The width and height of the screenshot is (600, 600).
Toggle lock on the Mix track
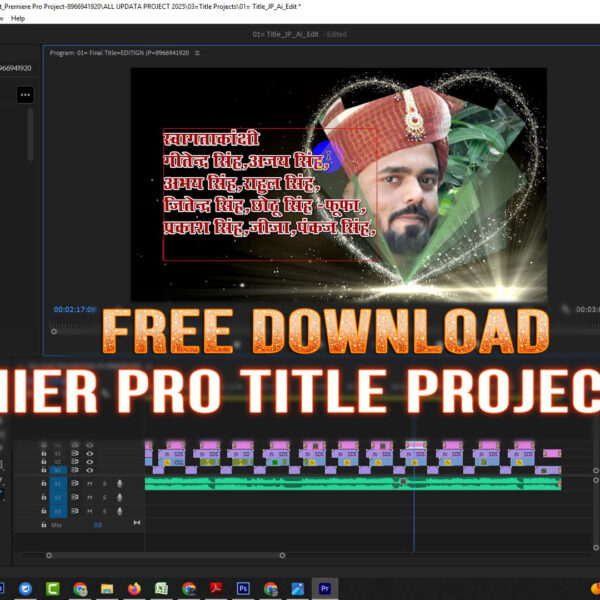[x=44, y=525]
